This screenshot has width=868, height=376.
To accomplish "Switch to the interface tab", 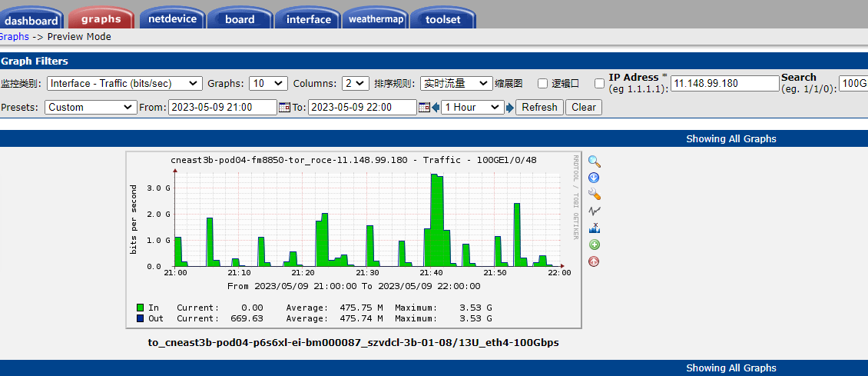I will point(308,19).
